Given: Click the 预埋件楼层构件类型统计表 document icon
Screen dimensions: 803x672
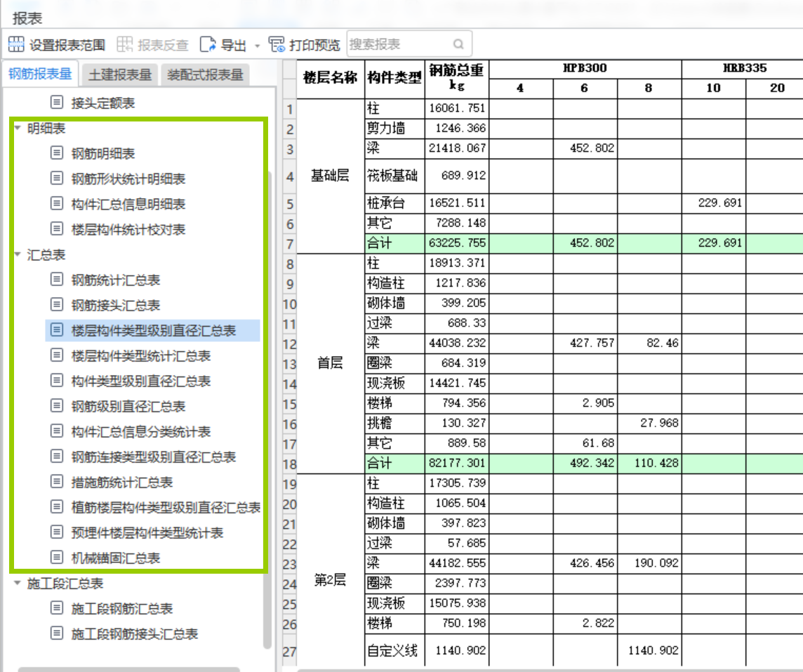Looking at the screenshot, I should coord(57,532).
